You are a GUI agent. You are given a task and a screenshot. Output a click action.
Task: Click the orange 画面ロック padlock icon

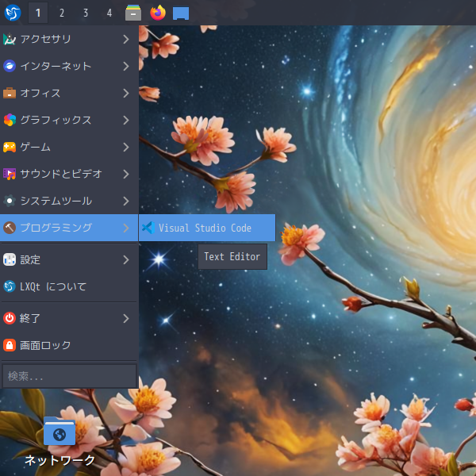pyautogui.click(x=10, y=345)
